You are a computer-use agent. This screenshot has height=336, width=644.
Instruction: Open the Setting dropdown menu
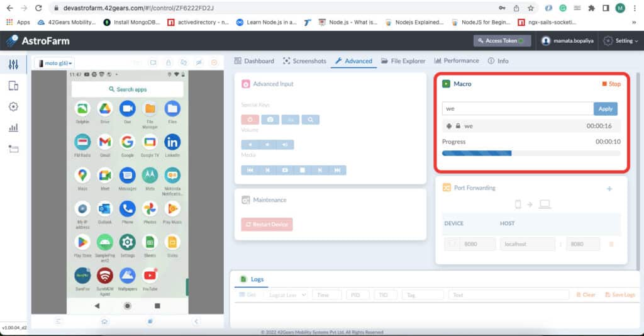pos(621,41)
